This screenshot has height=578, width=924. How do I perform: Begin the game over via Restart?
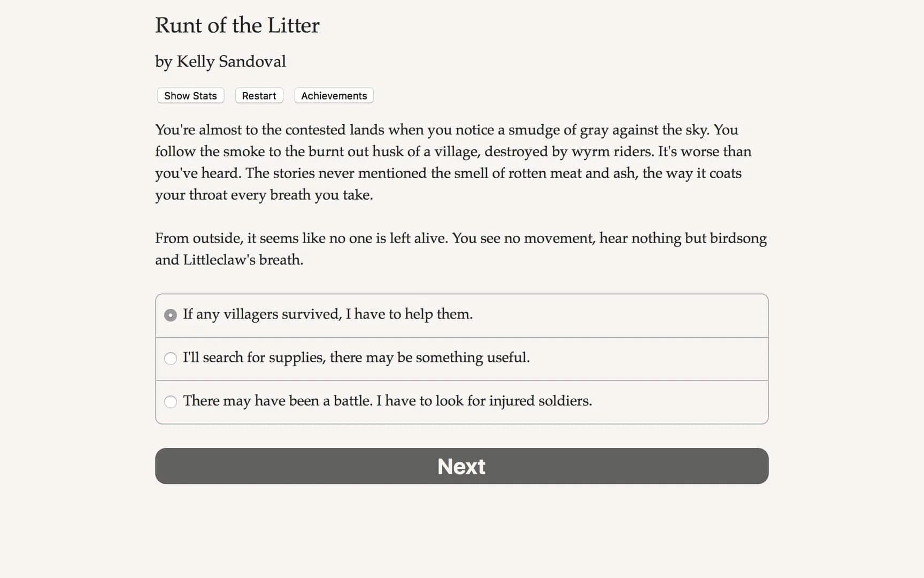[x=259, y=96]
